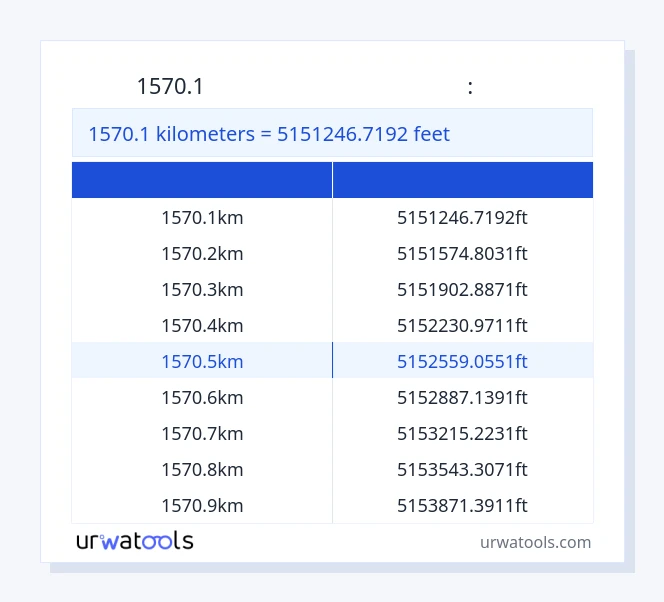Click the right blue table header cell
664x602 pixels.
(x=462, y=180)
